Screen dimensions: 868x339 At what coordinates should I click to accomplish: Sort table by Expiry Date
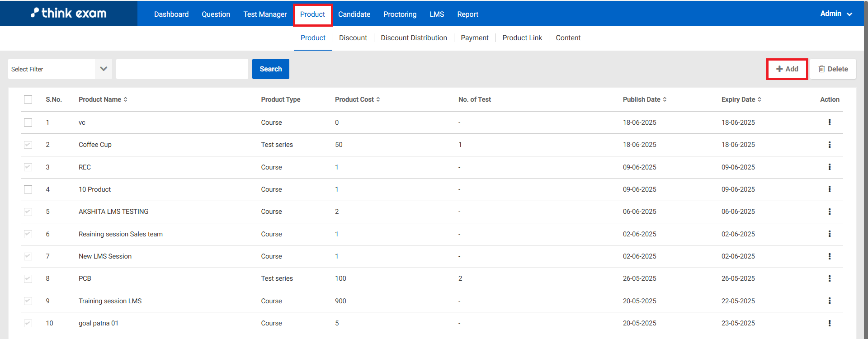(x=759, y=99)
